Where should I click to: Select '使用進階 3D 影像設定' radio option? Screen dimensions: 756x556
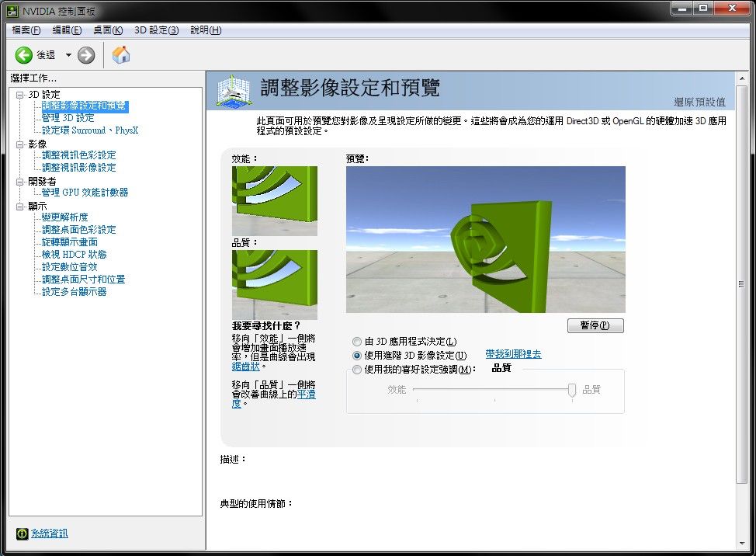coord(357,355)
